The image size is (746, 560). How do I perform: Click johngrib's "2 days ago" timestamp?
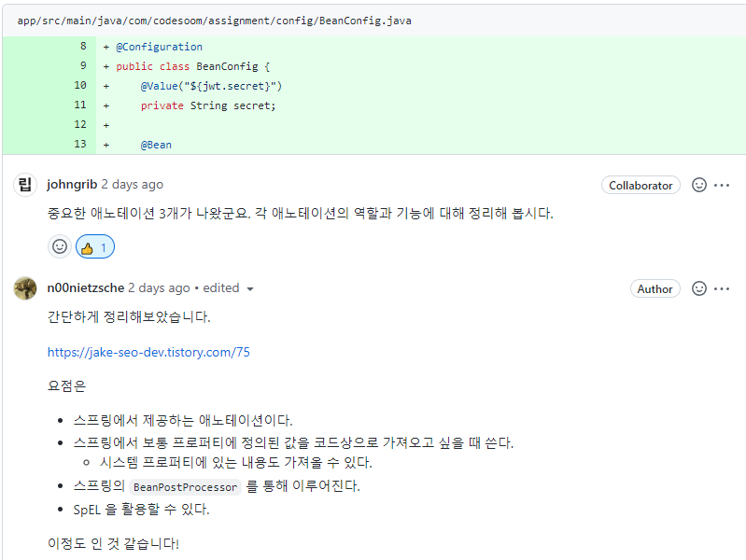point(132,185)
